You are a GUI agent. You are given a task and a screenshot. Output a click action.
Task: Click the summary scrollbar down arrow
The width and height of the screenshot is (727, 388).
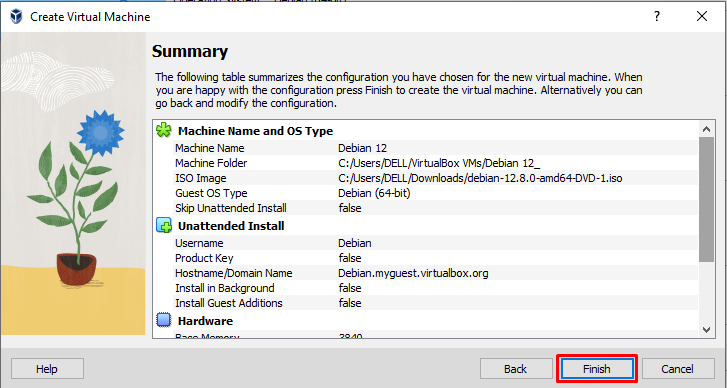click(x=707, y=330)
